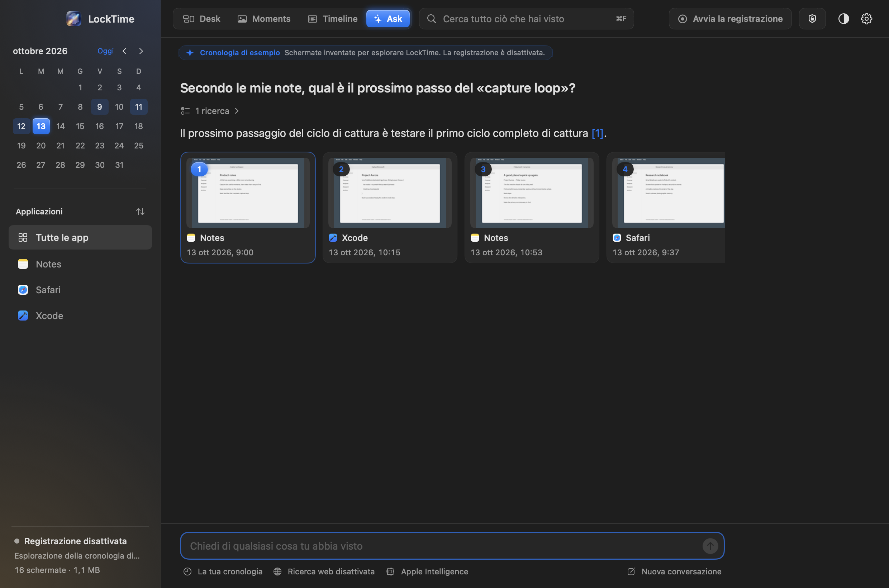Click the sort arrows beside Applicazioni
The width and height of the screenshot is (889, 588).
click(x=140, y=212)
